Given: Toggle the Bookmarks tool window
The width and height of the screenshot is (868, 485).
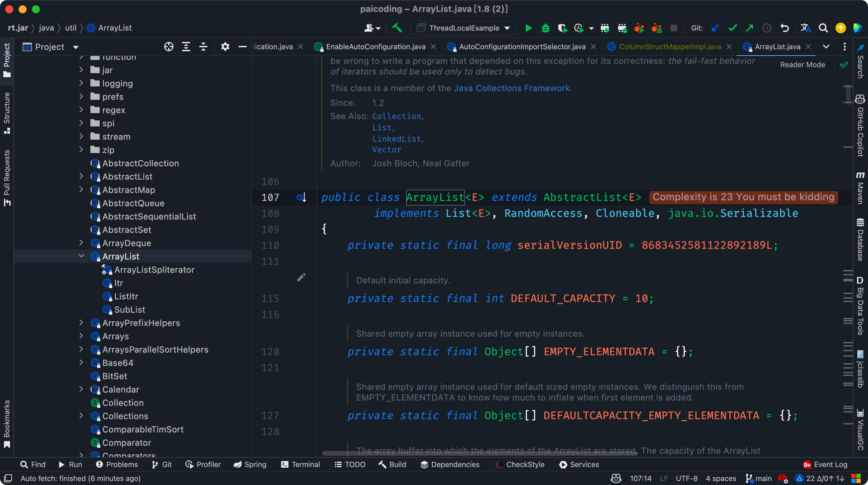Looking at the screenshot, I should click(x=7, y=423).
